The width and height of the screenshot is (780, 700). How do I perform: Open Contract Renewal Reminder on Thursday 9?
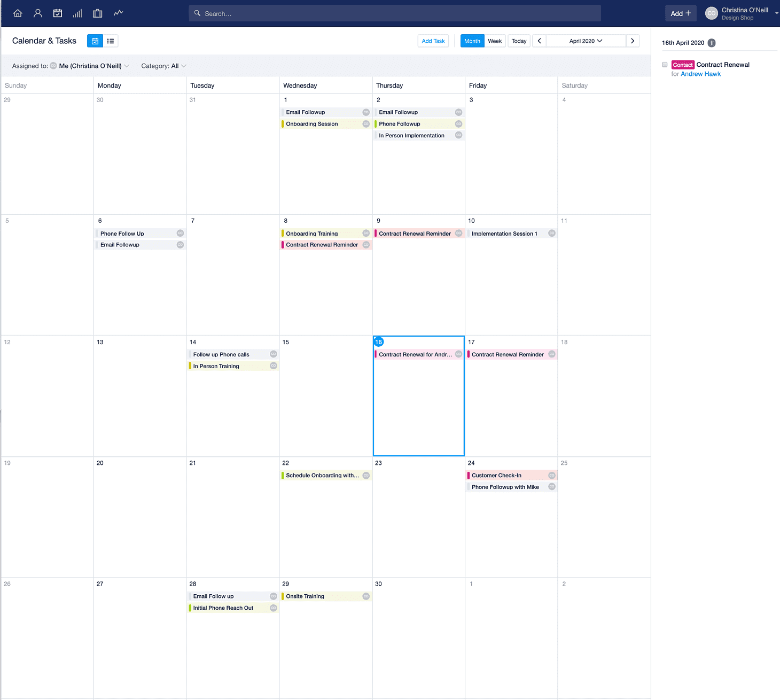coord(418,234)
